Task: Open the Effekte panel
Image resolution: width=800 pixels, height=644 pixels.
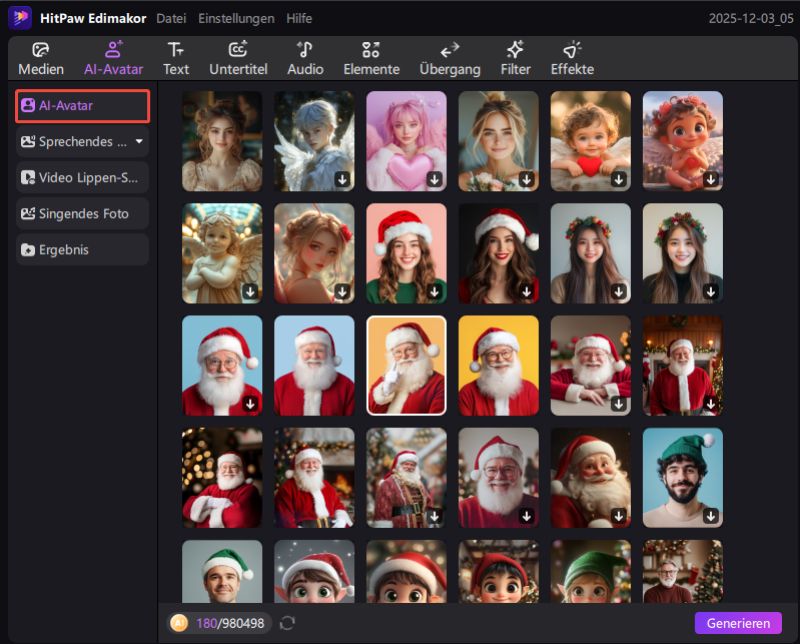Action: [x=570, y=57]
